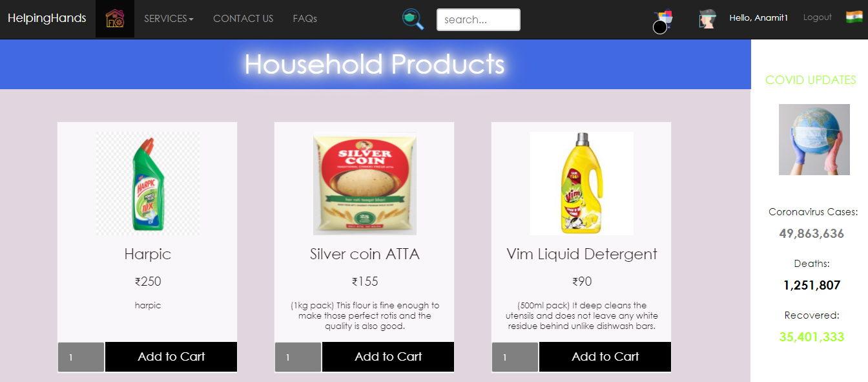Add Vim Liquid Detergent to cart
Image resolution: width=868 pixels, height=382 pixels.
[604, 356]
